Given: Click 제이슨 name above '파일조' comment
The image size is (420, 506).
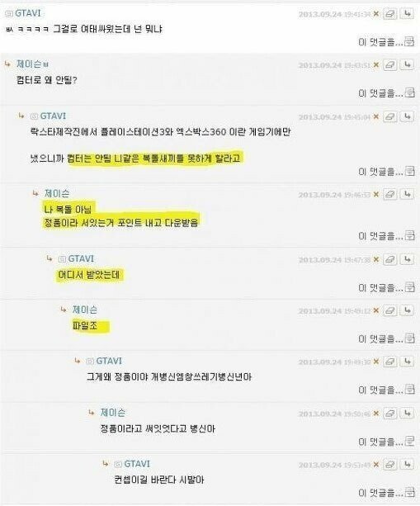Looking at the screenshot, I should click(85, 310).
